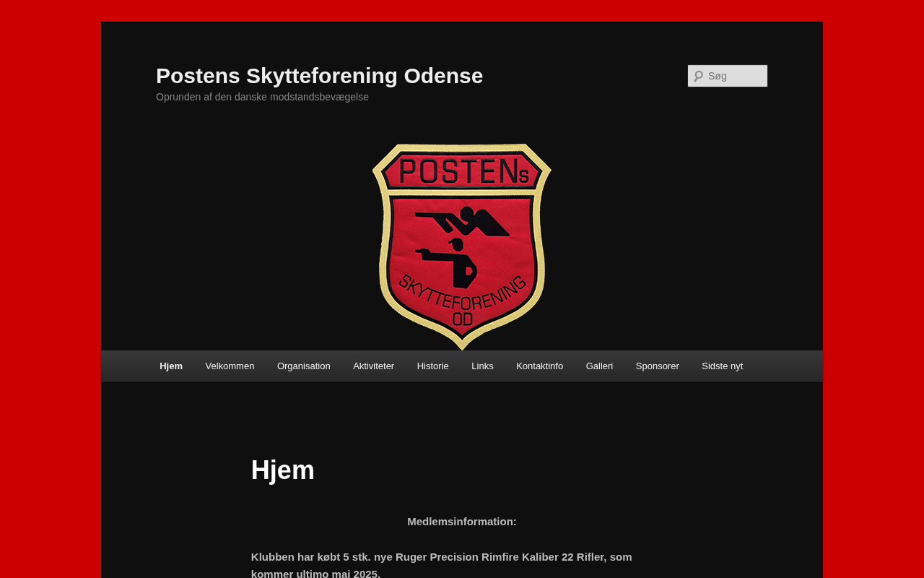Click the Søg search input field
Image resolution: width=924 pixels, height=578 pixels.
click(x=728, y=76)
